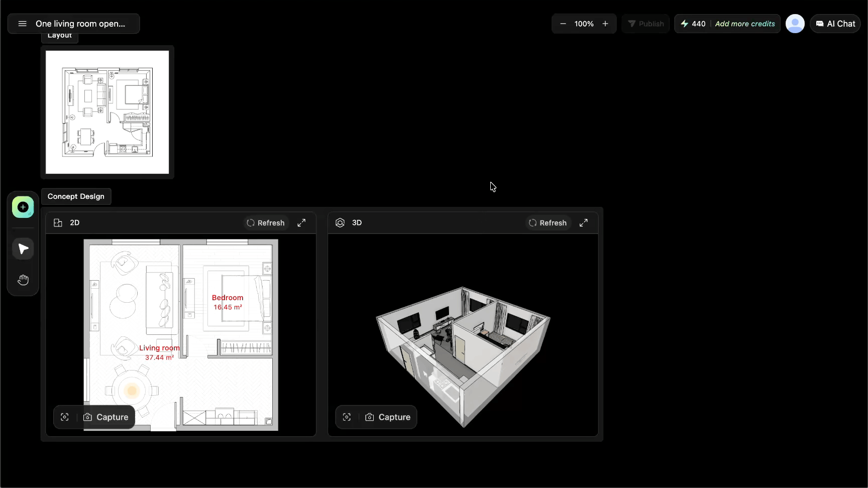Click the 440 credits lightning indicator
This screenshot has width=868, height=488.
tap(693, 24)
